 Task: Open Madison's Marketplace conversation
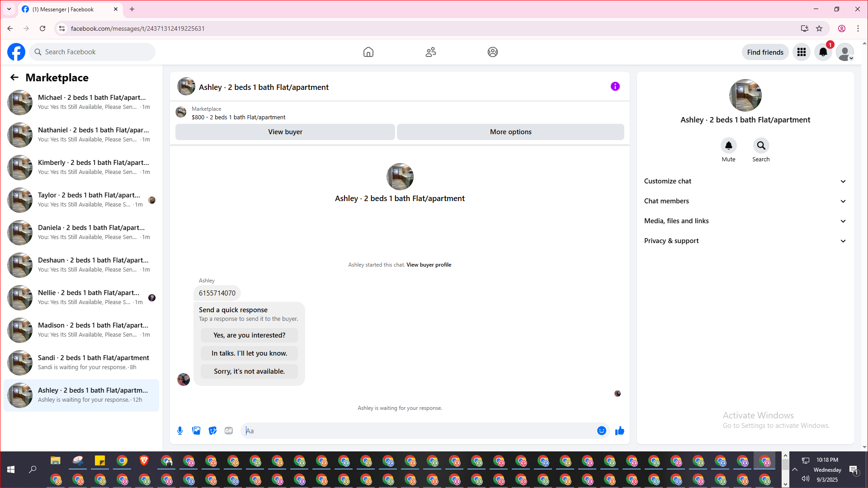pyautogui.click(x=81, y=330)
